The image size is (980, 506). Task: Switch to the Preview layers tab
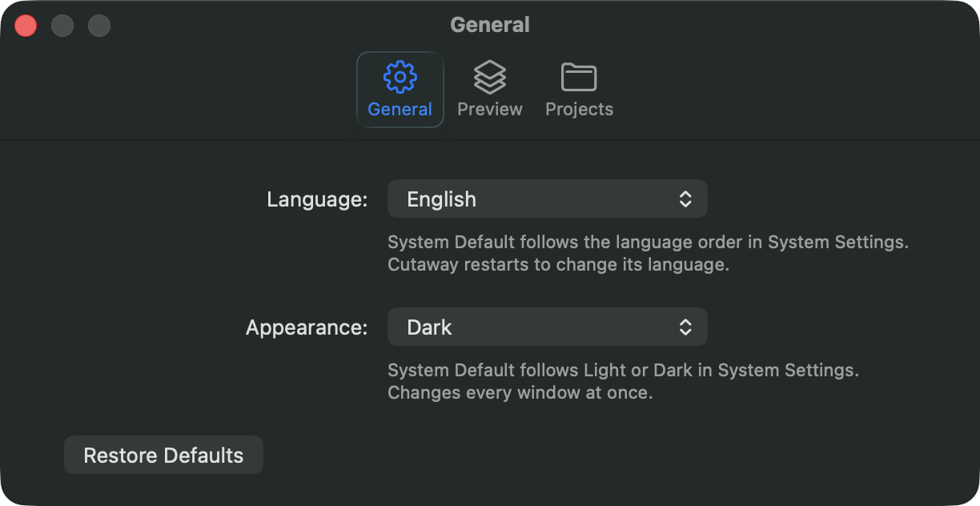(489, 90)
